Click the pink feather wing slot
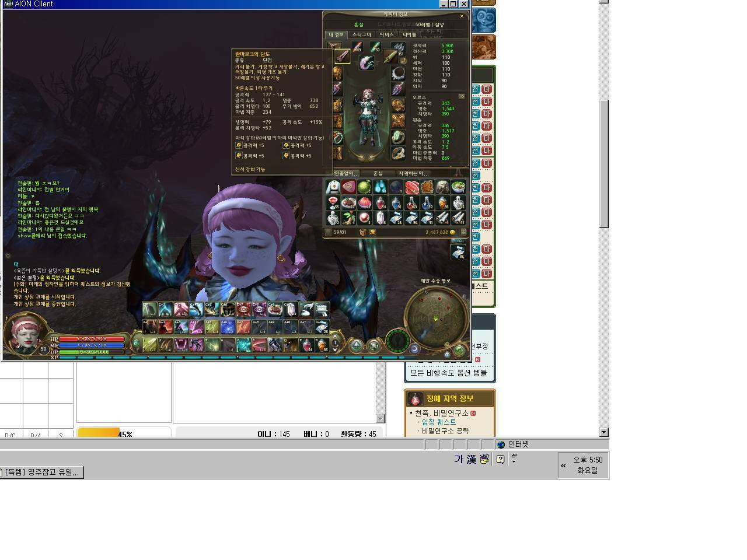Image resolution: width=747 pixels, height=560 pixels. pyautogui.click(x=366, y=62)
